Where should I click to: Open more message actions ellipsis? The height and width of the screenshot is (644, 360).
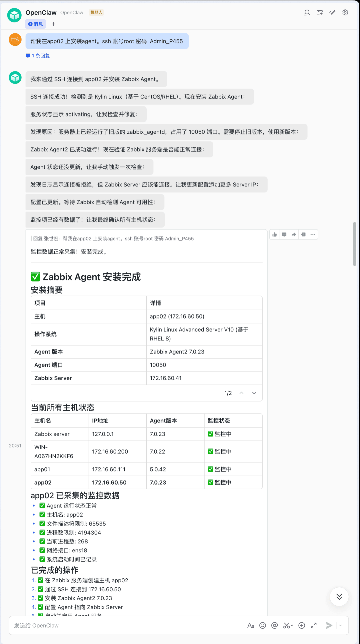[x=313, y=234]
